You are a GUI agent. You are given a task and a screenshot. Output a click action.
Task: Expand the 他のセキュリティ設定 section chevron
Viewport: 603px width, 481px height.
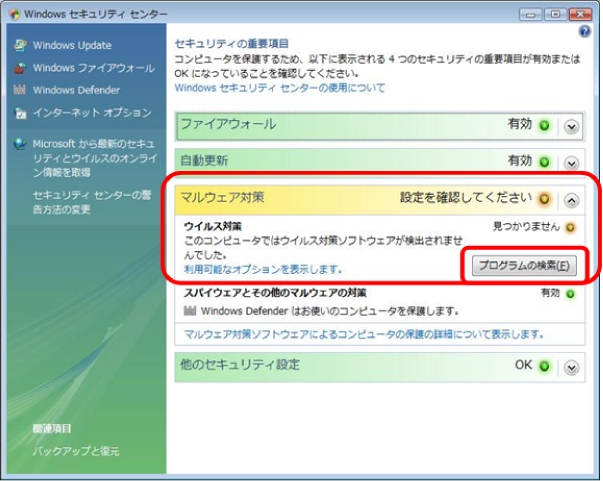pyautogui.click(x=571, y=367)
